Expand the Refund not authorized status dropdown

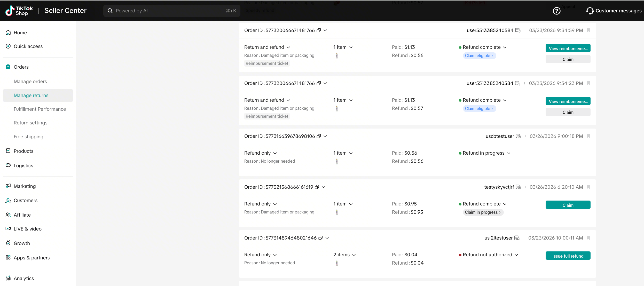516,255
